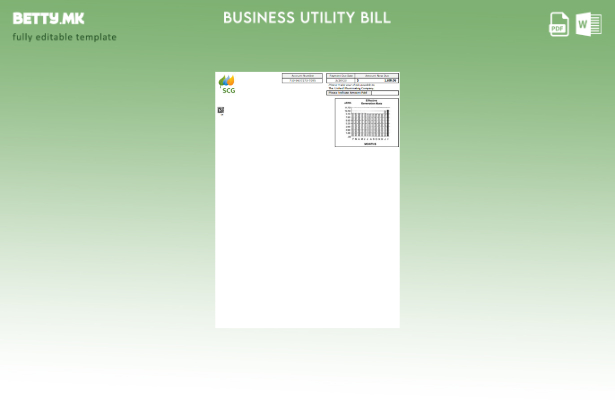Click the Word document format icon
Image resolution: width=615 pixels, height=400 pixels.
[589, 24]
